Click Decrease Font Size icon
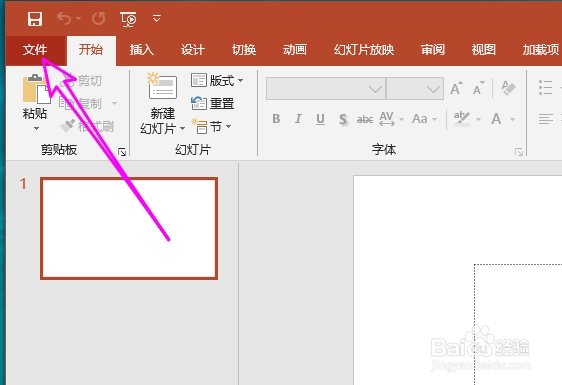Viewport: 562px width, 385px height. tap(478, 88)
